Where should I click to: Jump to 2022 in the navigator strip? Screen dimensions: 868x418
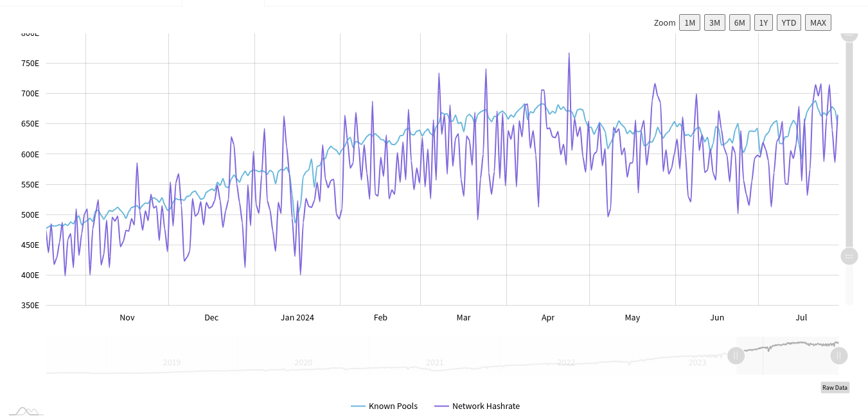566,363
